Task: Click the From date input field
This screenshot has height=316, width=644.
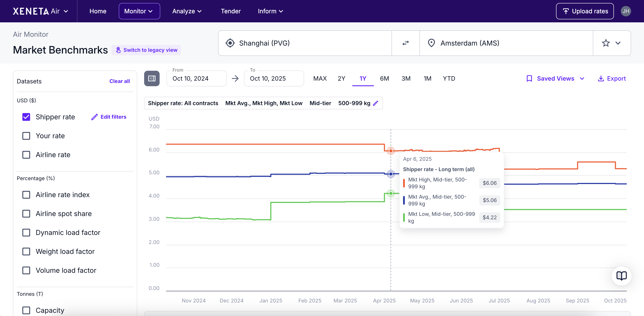Action: pyautogui.click(x=197, y=78)
